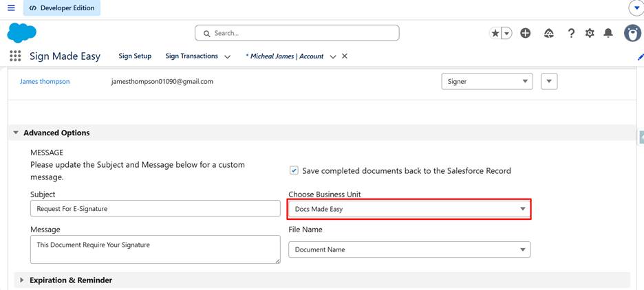Focus the global Search box

click(x=297, y=33)
